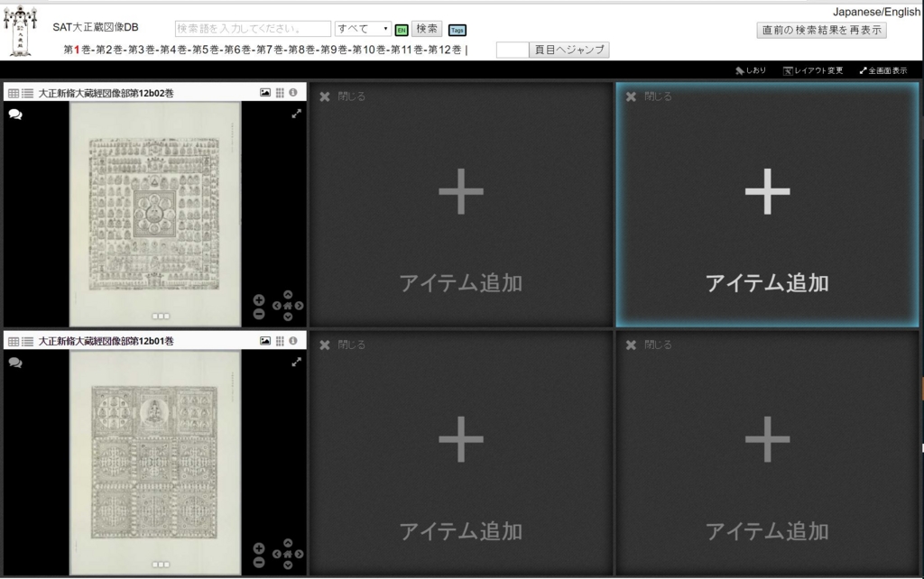Open the すべて search scope dropdown
Screen dimensions: 924x579
(363, 28)
